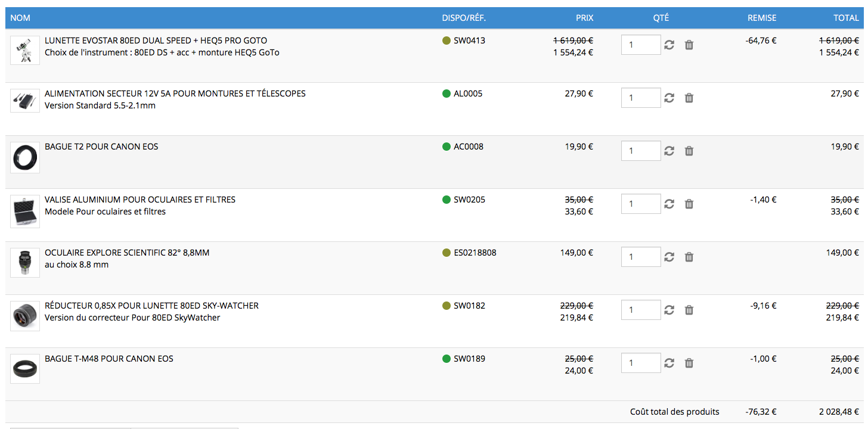This screenshot has width=868, height=429.
Task: Remove Oculaire Explore Scientific from cart
Action: click(689, 257)
